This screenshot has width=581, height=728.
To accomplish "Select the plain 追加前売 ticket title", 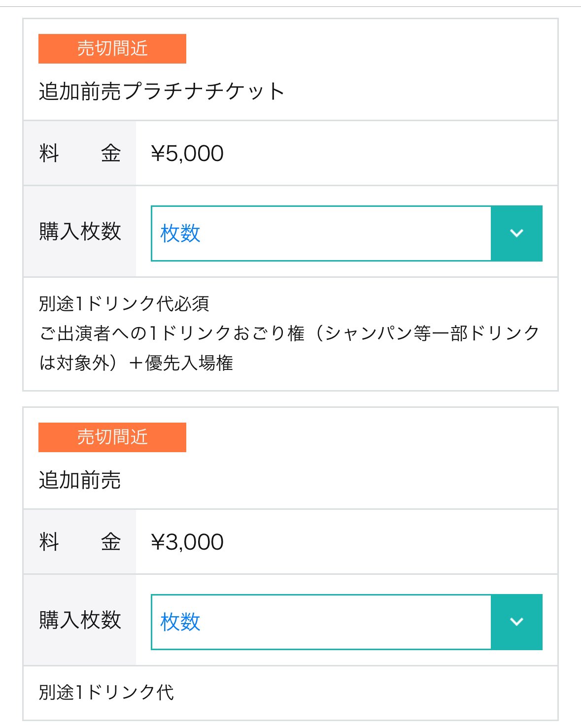I will pos(80,480).
